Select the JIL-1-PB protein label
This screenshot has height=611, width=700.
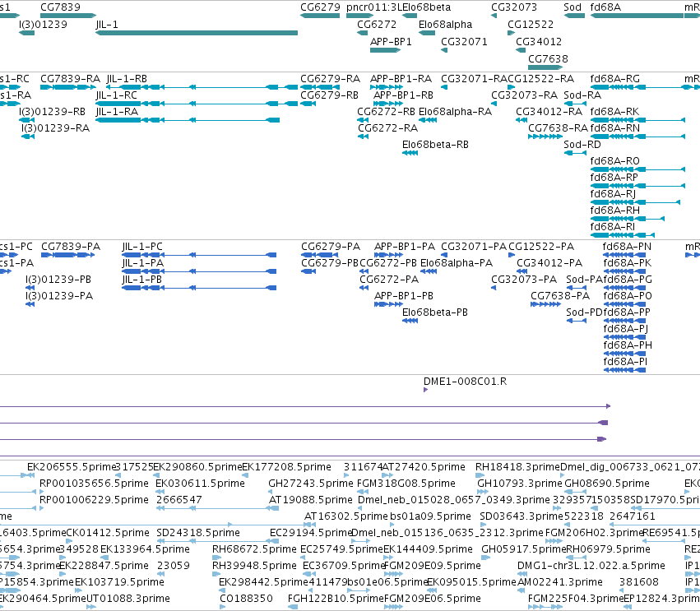point(142,280)
